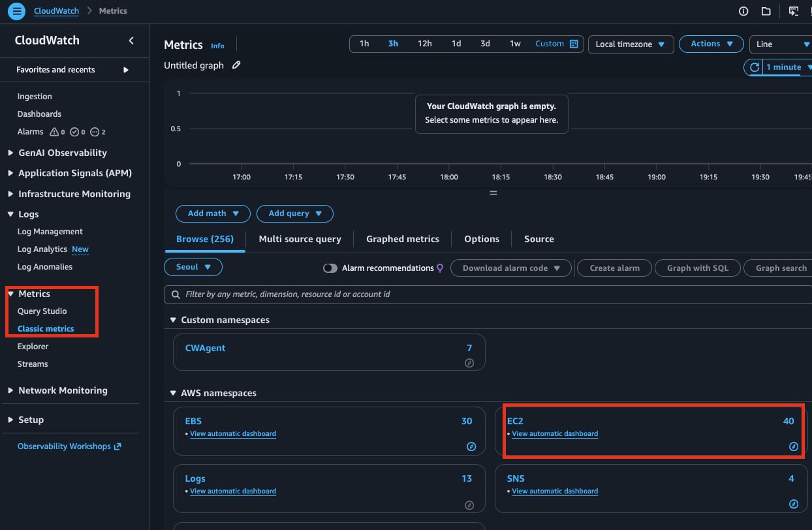Click the CloudShell icon in top bar
812x530 pixels.
[x=793, y=11]
